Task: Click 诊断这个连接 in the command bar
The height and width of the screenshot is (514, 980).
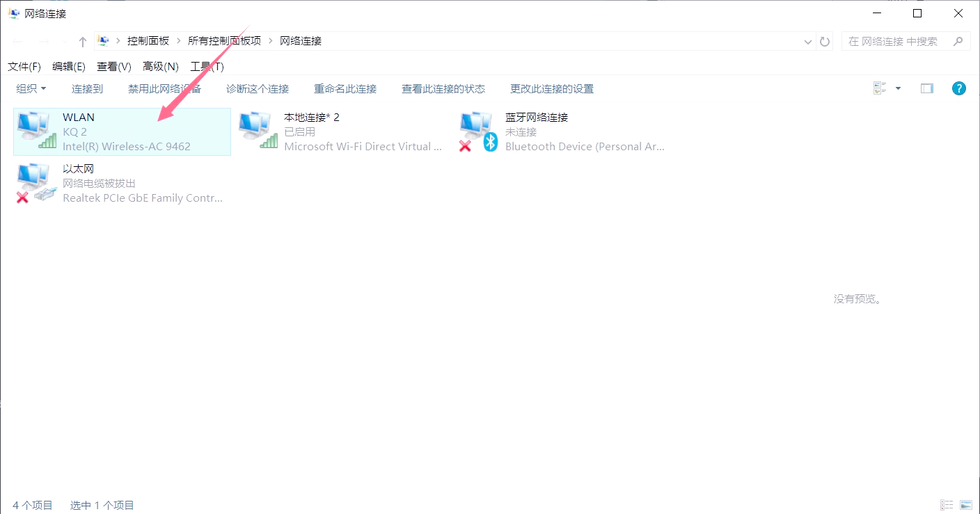Action: click(258, 88)
